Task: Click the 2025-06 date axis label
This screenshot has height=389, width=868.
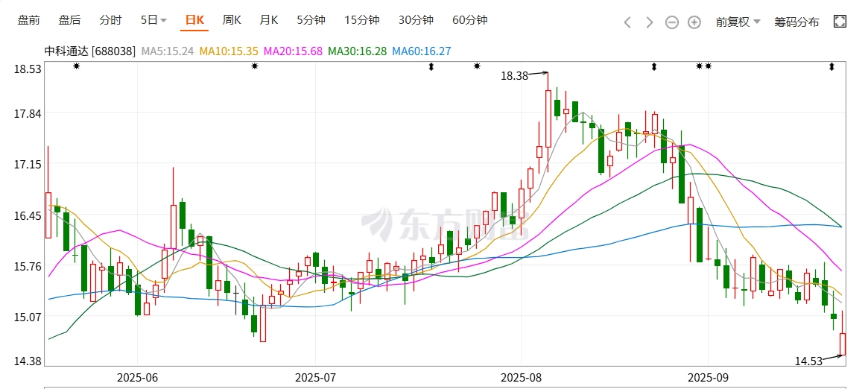Action: 137,378
